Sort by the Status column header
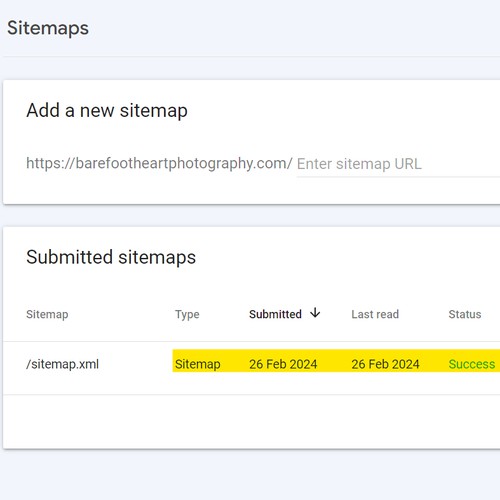This screenshot has width=500, height=500. (465, 314)
